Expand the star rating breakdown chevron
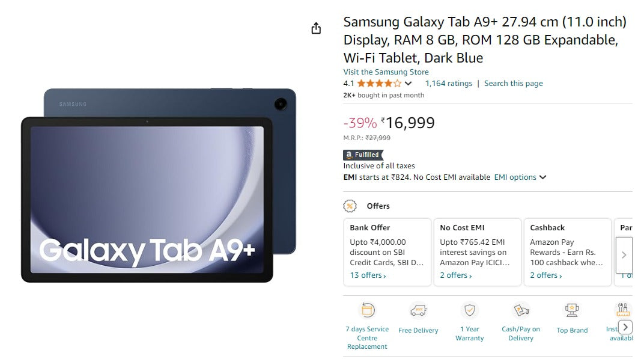644x359 pixels. coord(409,84)
